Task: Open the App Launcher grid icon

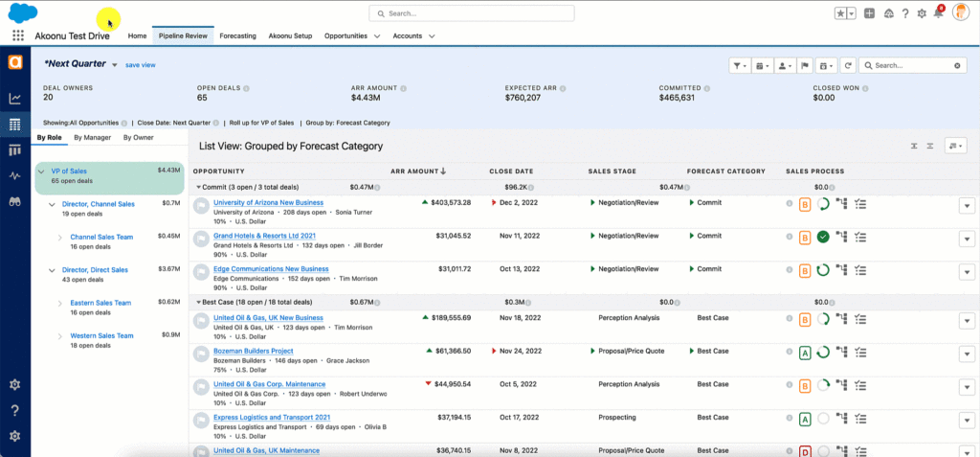Action: [x=17, y=35]
